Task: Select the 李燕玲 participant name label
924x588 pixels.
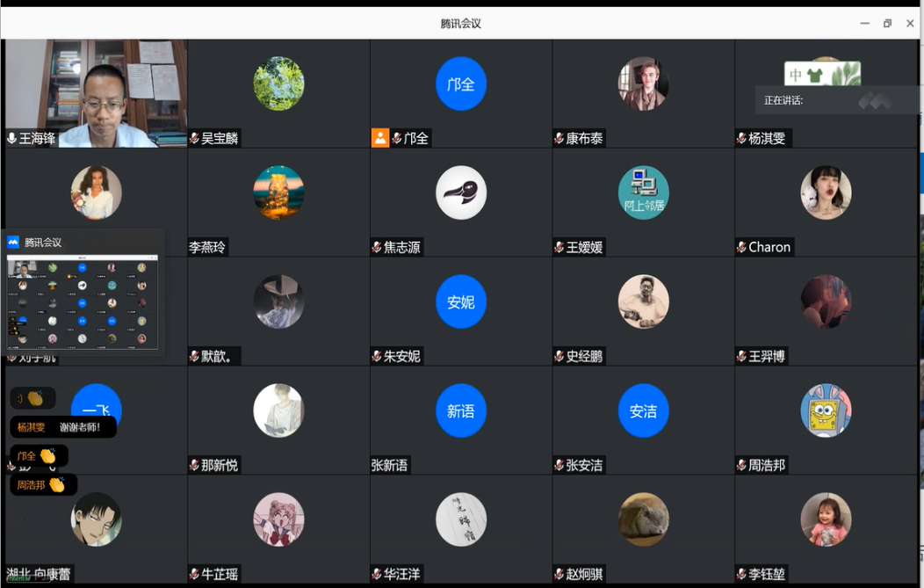Action: tap(207, 247)
